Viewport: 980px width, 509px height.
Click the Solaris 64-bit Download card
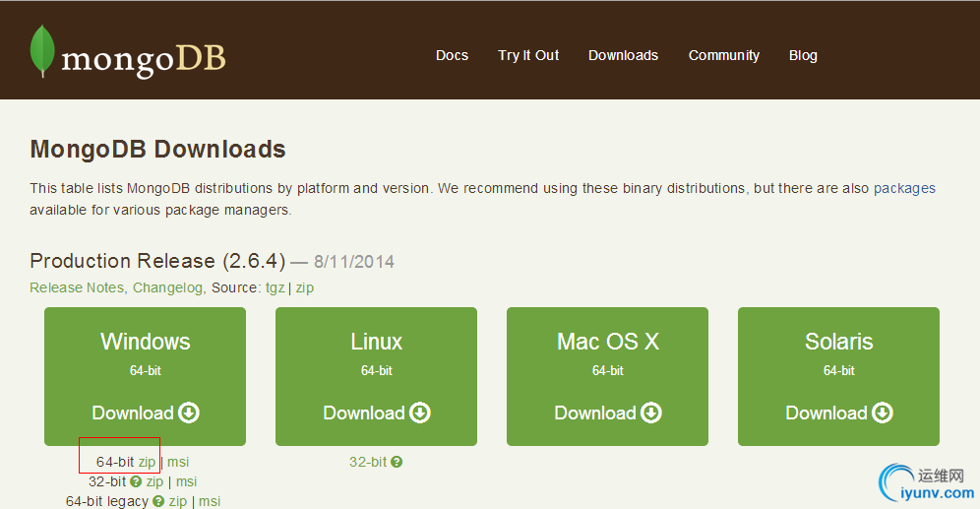838,376
